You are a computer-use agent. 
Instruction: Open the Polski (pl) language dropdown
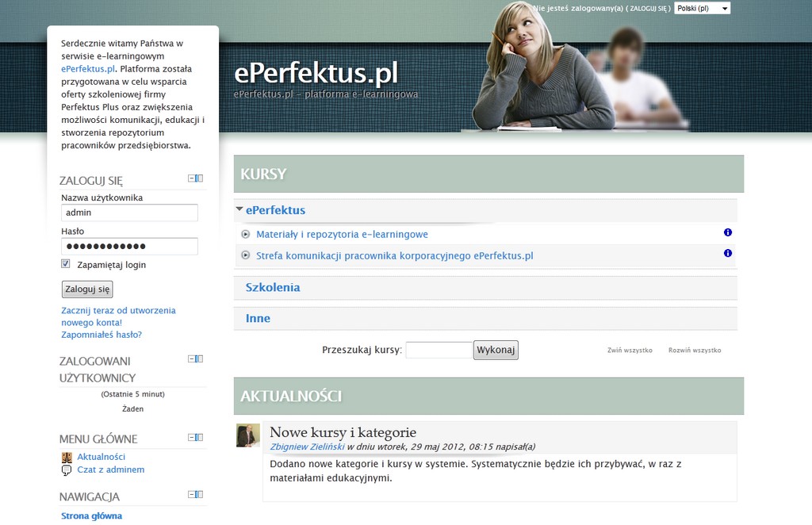pyautogui.click(x=703, y=8)
